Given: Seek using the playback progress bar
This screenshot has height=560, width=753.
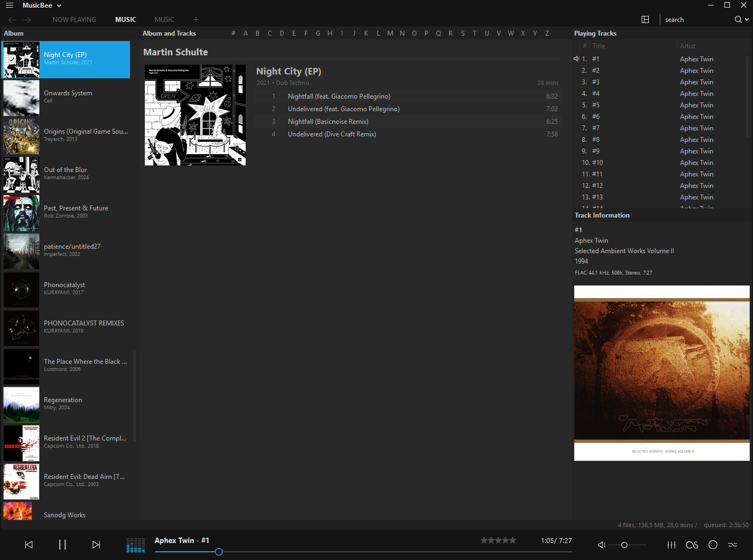Looking at the screenshot, I should [363, 552].
